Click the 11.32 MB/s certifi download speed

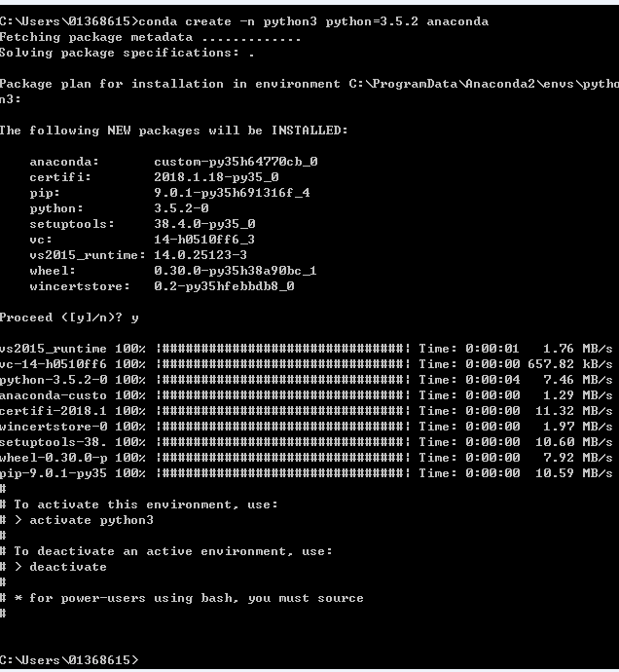pos(573,411)
